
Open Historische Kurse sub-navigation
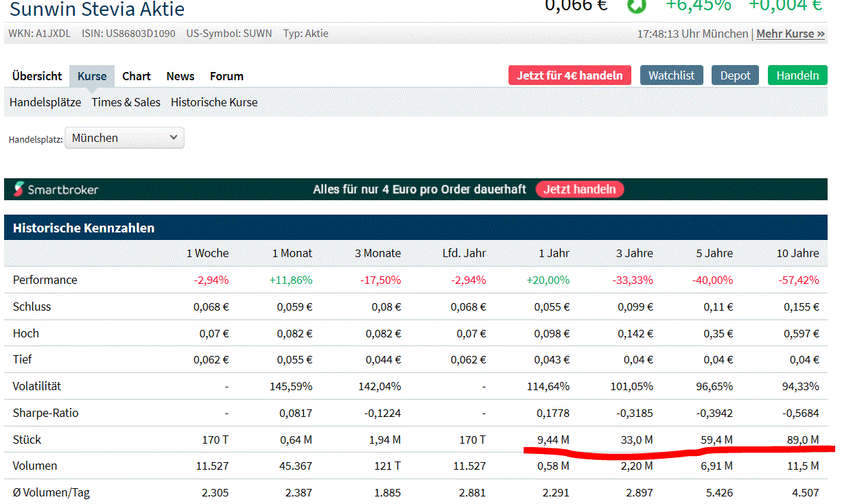pos(214,102)
